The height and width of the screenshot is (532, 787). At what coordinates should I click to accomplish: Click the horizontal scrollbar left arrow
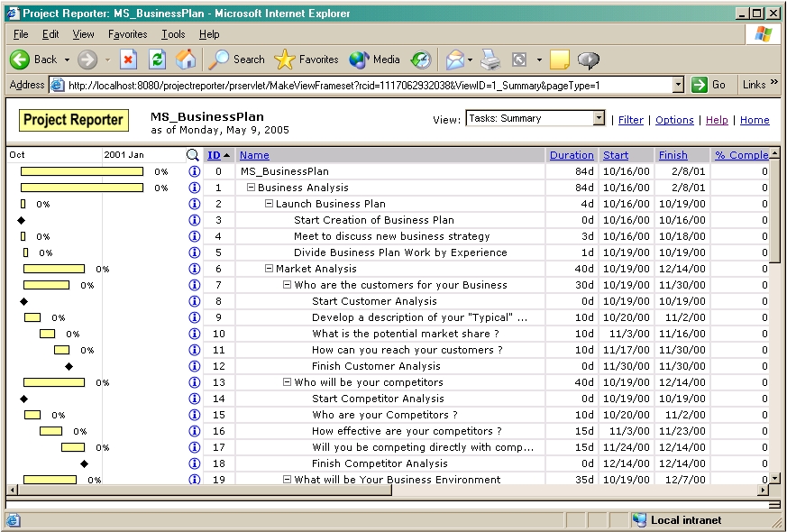(x=12, y=490)
